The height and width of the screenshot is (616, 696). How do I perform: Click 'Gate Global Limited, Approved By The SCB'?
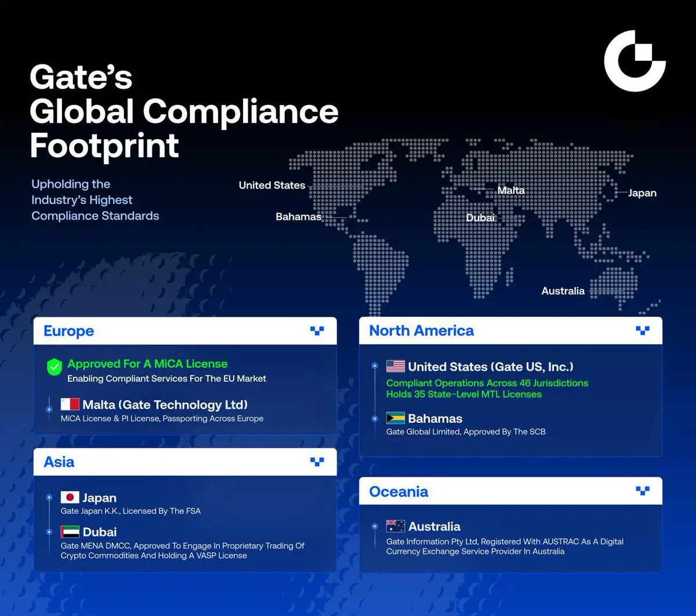coord(466,432)
